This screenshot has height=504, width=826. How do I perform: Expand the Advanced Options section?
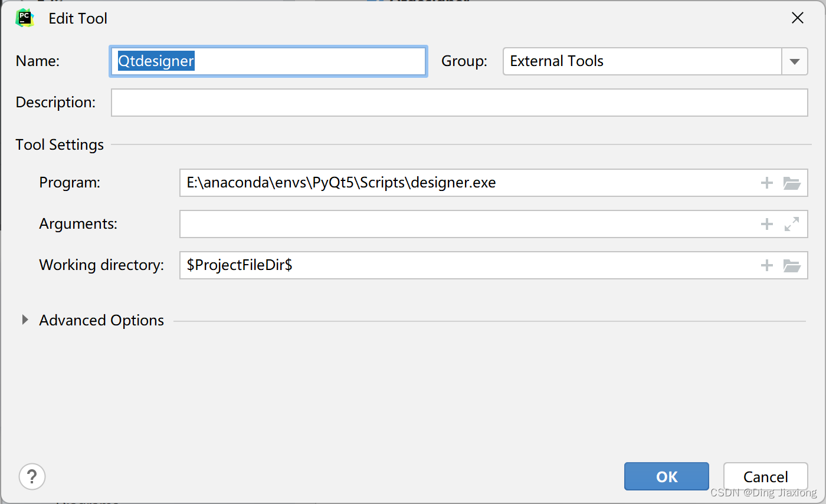pos(25,320)
